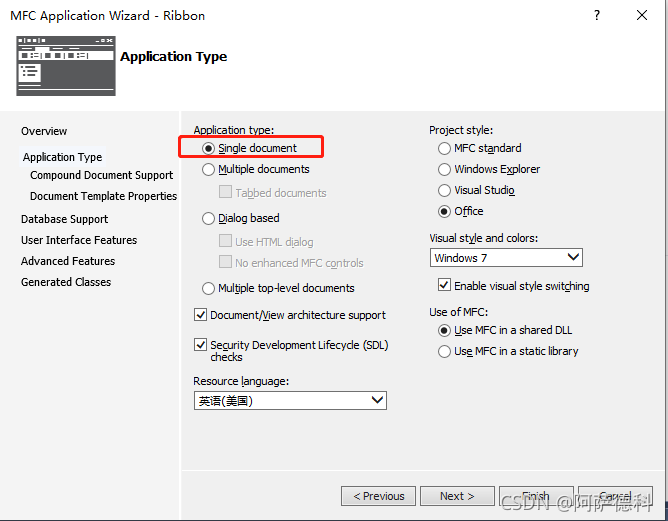Select Visual Studio project style
The width and height of the screenshot is (668, 521).
[444, 190]
